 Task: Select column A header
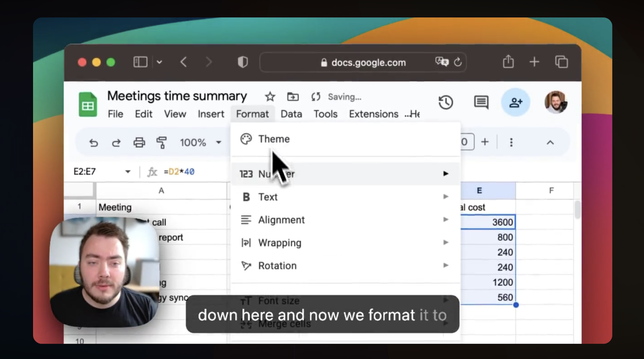pyautogui.click(x=161, y=191)
